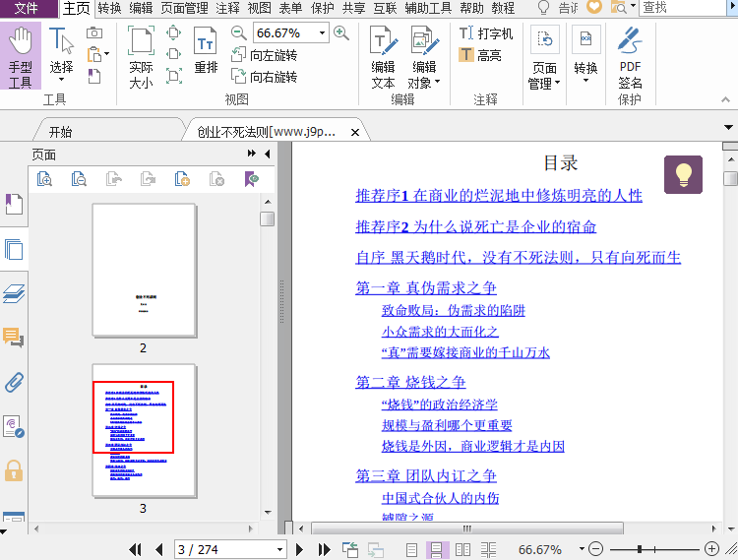Open zoom percentage dropdown in ribbon
This screenshot has width=738, height=560.
(x=322, y=32)
